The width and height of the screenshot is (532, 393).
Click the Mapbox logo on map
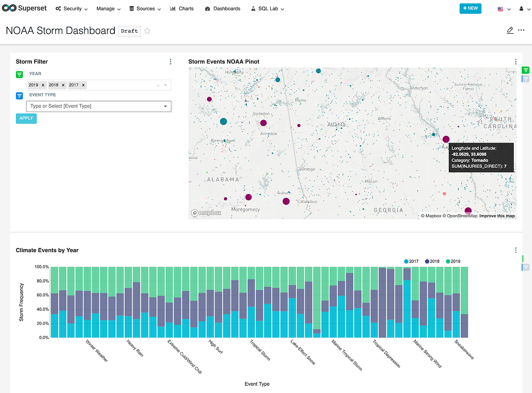click(x=206, y=213)
